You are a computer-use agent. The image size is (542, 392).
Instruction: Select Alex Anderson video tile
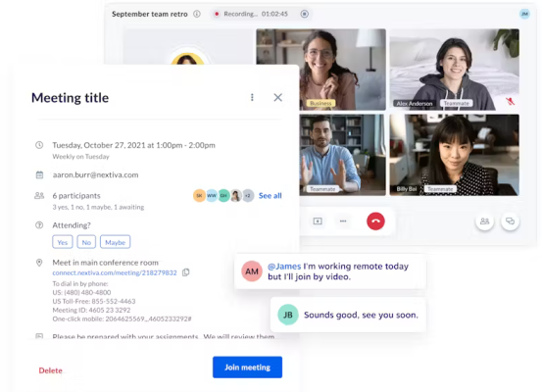pos(454,70)
